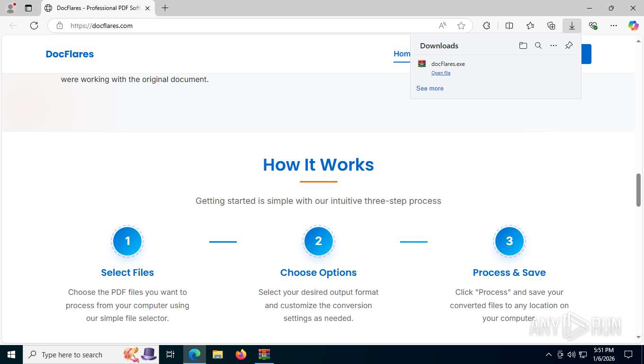The height and width of the screenshot is (364, 644).
Task: Click the How It Works heading
Action: [x=318, y=165]
